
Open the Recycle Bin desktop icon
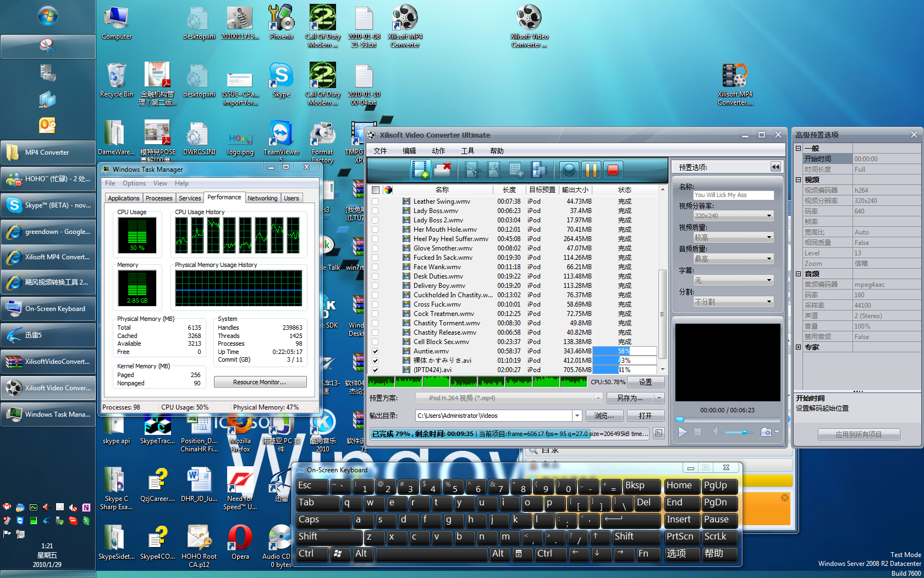pyautogui.click(x=117, y=80)
